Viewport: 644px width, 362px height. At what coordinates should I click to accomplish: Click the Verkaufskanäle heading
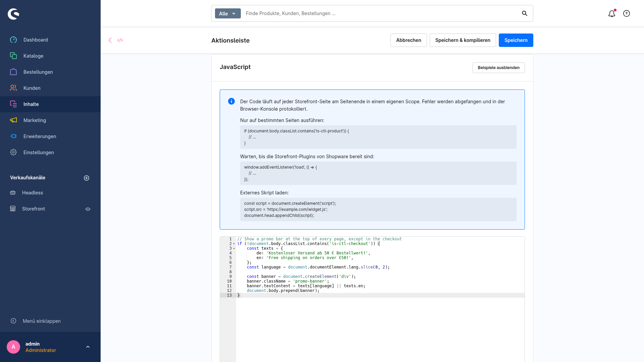coord(28,178)
